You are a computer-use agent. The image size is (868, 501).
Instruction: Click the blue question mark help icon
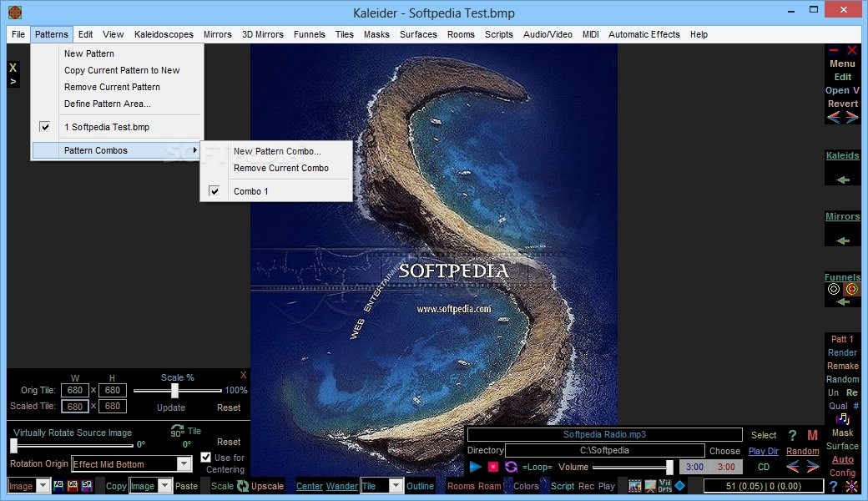tap(834, 486)
